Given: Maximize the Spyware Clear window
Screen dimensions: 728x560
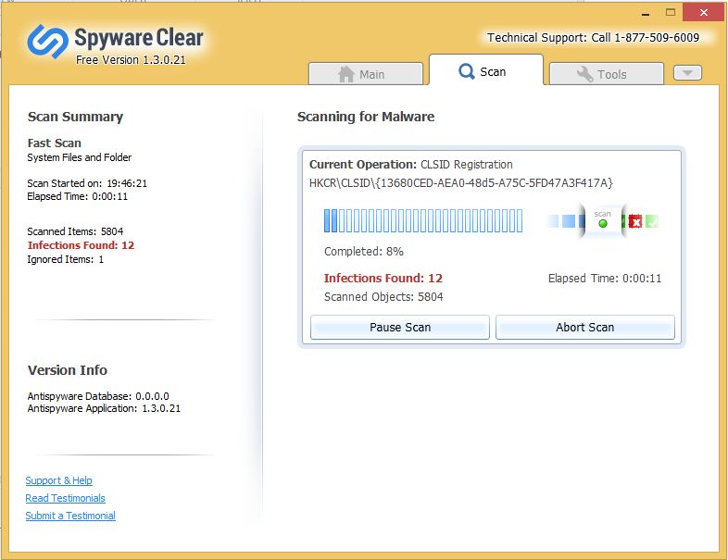Looking at the screenshot, I should click(670, 13).
